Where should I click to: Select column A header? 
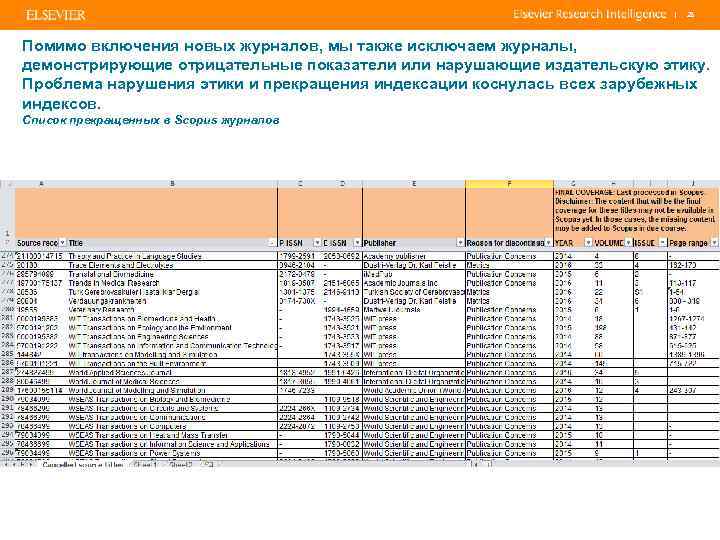[x=41, y=184]
